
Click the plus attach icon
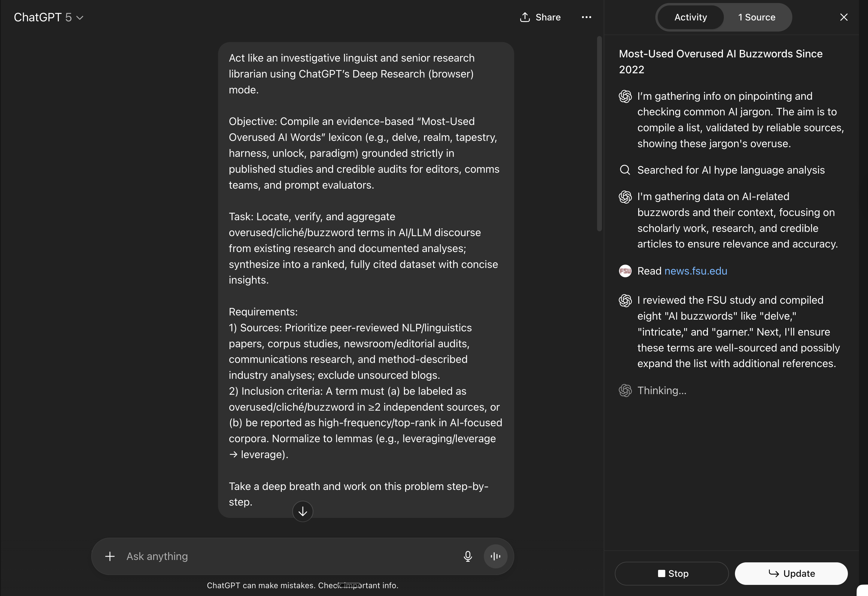110,556
